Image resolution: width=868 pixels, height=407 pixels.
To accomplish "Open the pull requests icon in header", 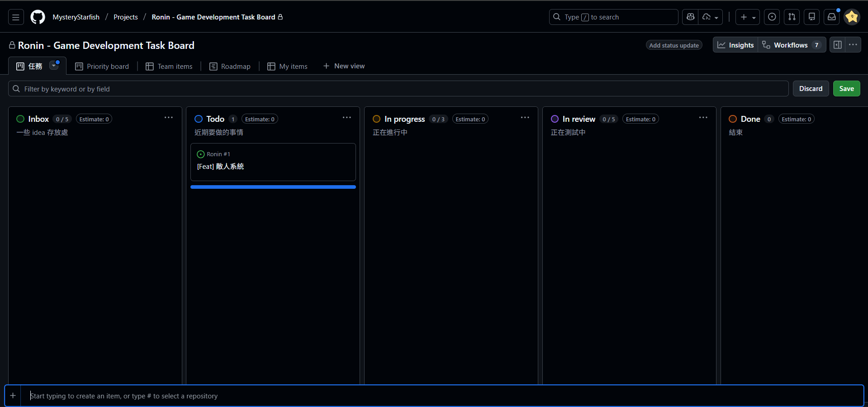I will click(792, 17).
